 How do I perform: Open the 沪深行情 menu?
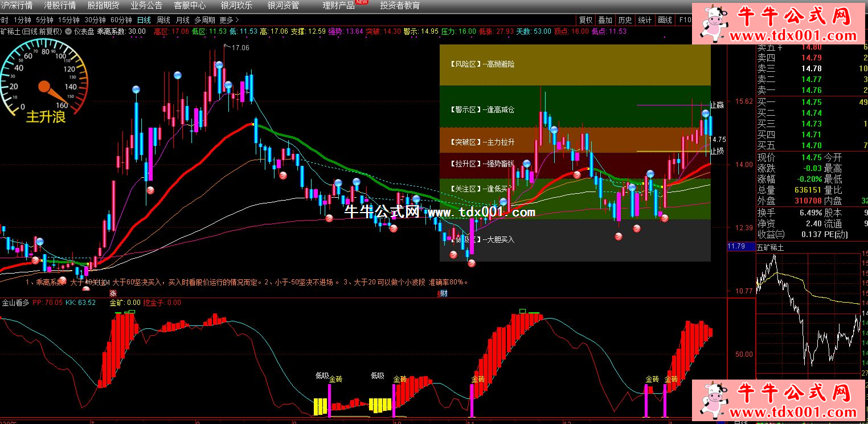(x=17, y=6)
